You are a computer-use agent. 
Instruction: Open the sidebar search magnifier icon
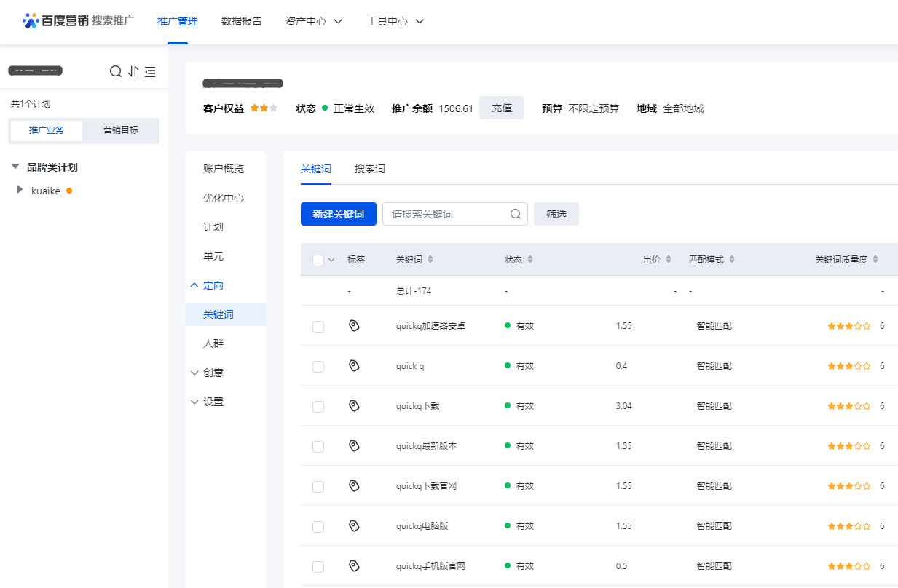point(116,71)
